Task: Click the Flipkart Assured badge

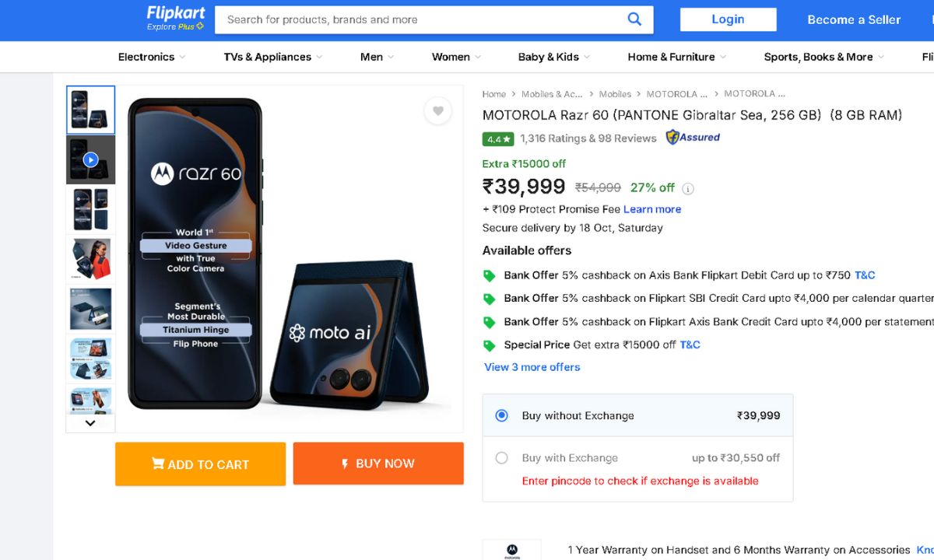Action: pos(693,138)
